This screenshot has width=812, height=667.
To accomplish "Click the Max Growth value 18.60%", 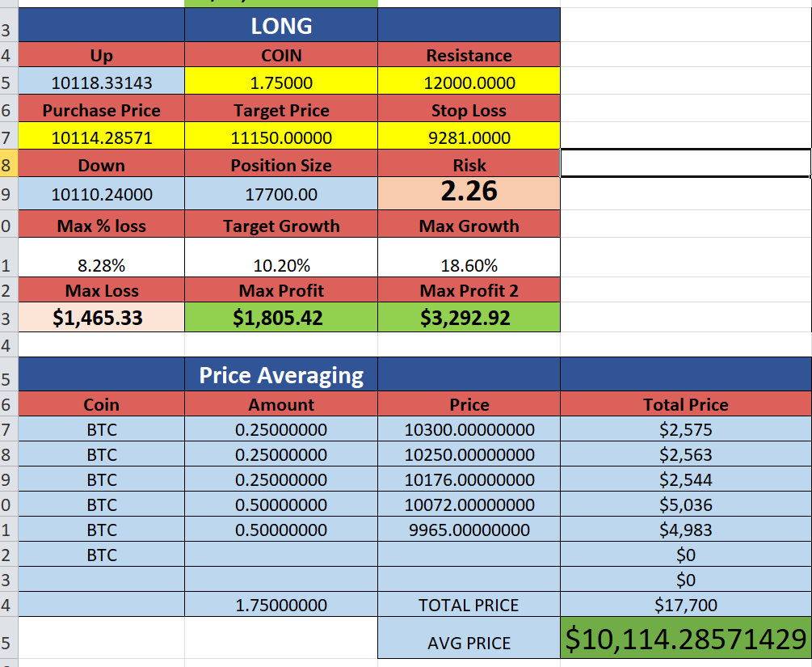I will 469,258.
